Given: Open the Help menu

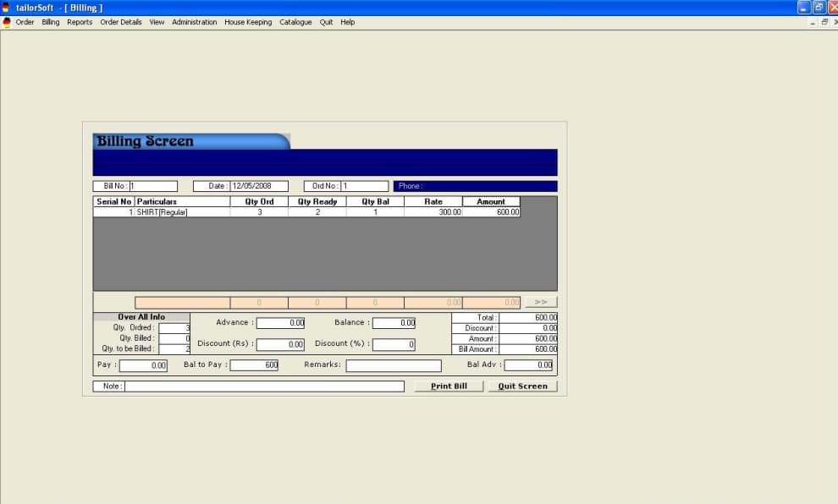Looking at the screenshot, I should click(348, 23).
